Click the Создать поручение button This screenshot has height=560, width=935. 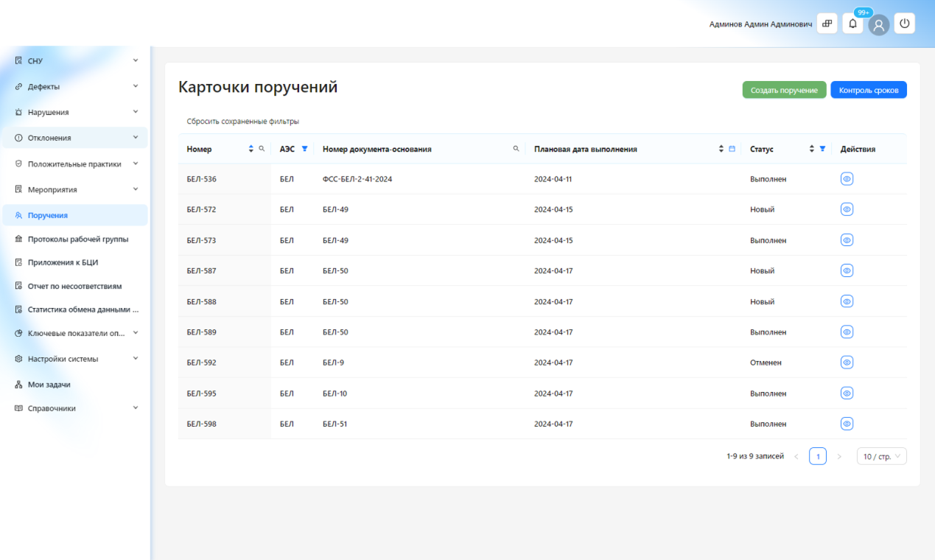coord(784,90)
